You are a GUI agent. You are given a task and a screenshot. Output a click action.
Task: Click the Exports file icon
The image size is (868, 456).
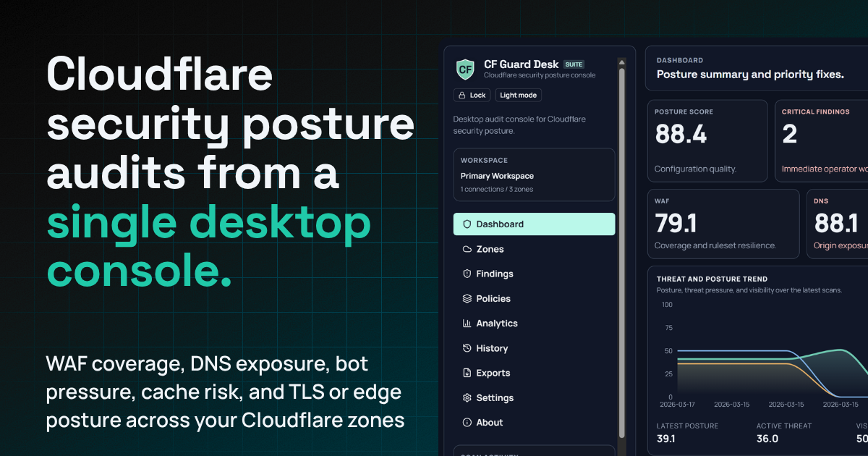pyautogui.click(x=467, y=373)
